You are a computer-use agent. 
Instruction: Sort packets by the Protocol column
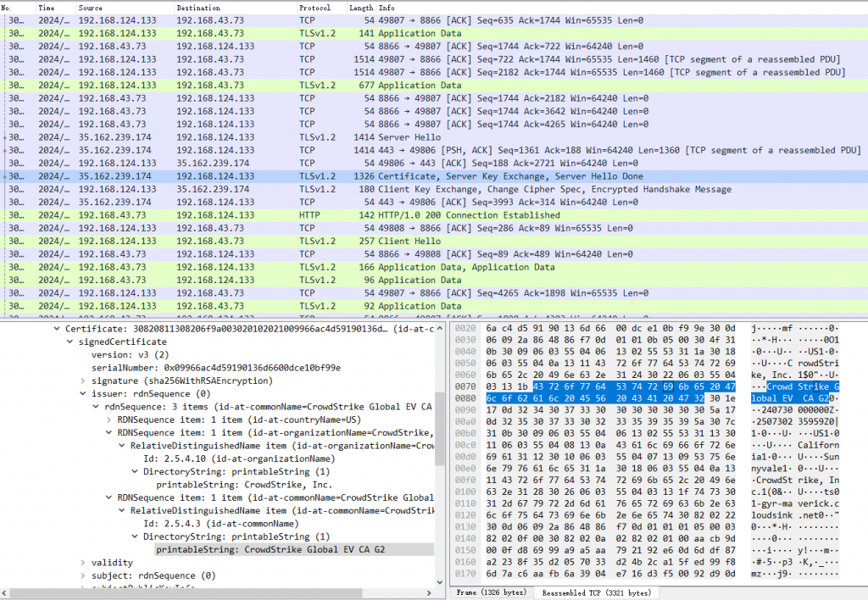pos(315,8)
